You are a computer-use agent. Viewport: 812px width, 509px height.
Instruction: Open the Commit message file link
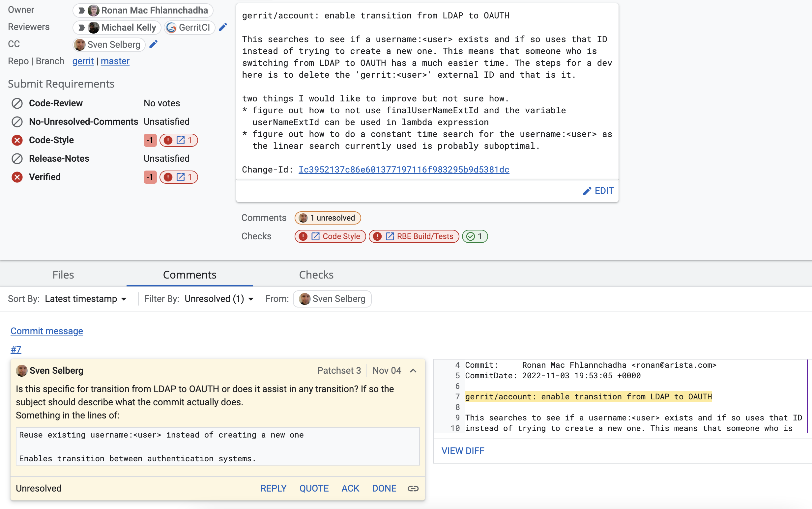47,331
